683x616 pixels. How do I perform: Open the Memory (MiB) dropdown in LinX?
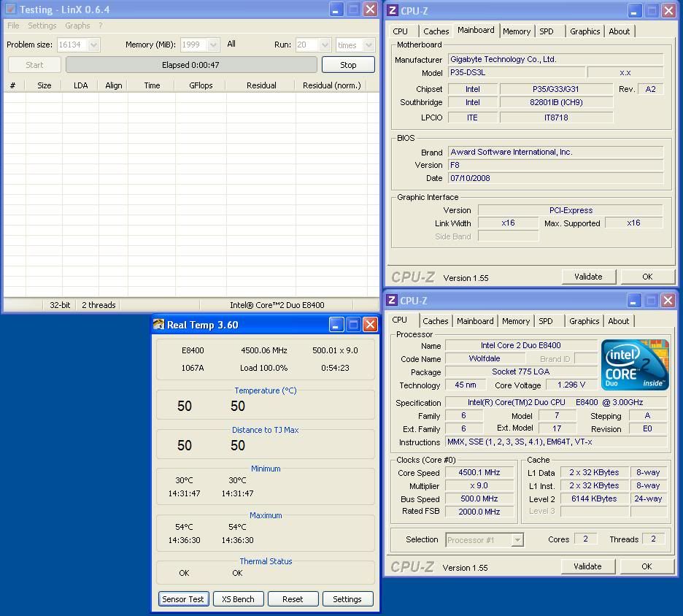[x=213, y=45]
